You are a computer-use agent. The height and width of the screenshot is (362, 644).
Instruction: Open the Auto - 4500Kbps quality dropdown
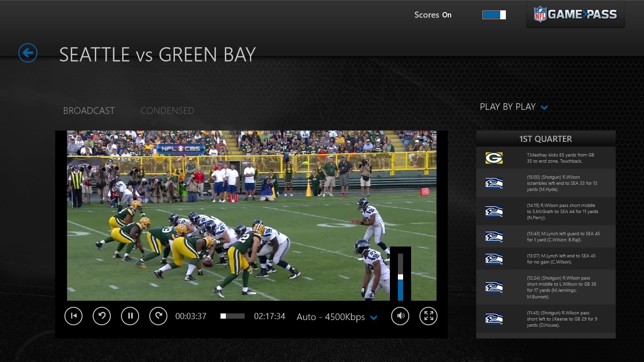coord(337,317)
